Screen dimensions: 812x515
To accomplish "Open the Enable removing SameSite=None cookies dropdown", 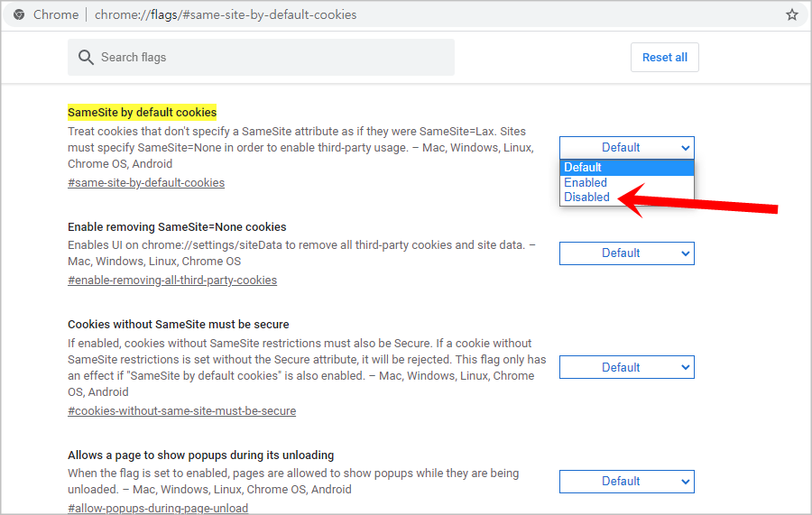I will click(x=627, y=253).
